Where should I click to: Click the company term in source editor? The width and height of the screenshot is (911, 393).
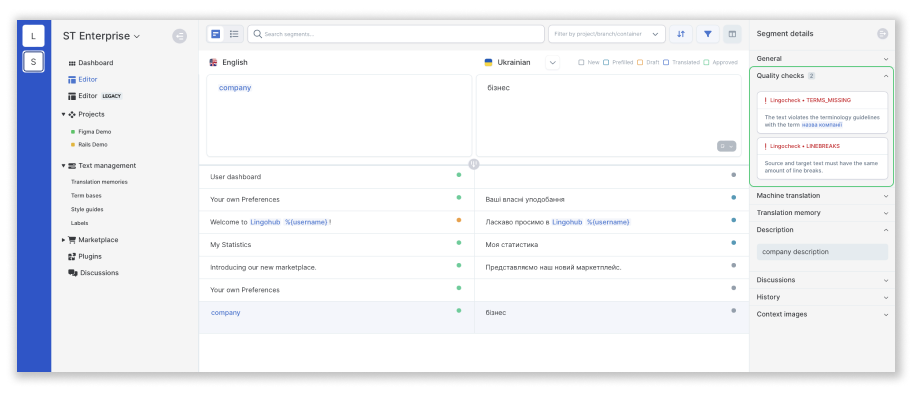tap(235, 88)
